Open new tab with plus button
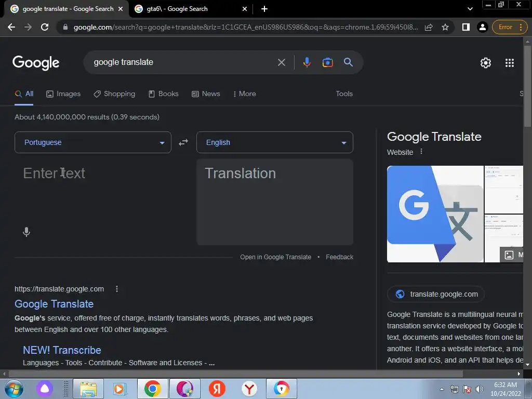The height and width of the screenshot is (399, 532). click(x=264, y=9)
